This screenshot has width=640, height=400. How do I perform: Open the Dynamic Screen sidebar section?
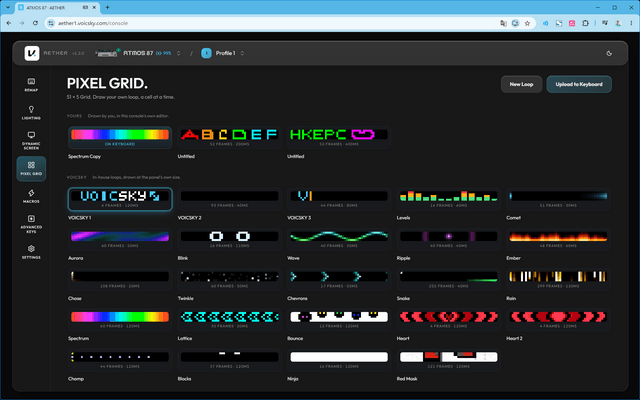(31, 140)
